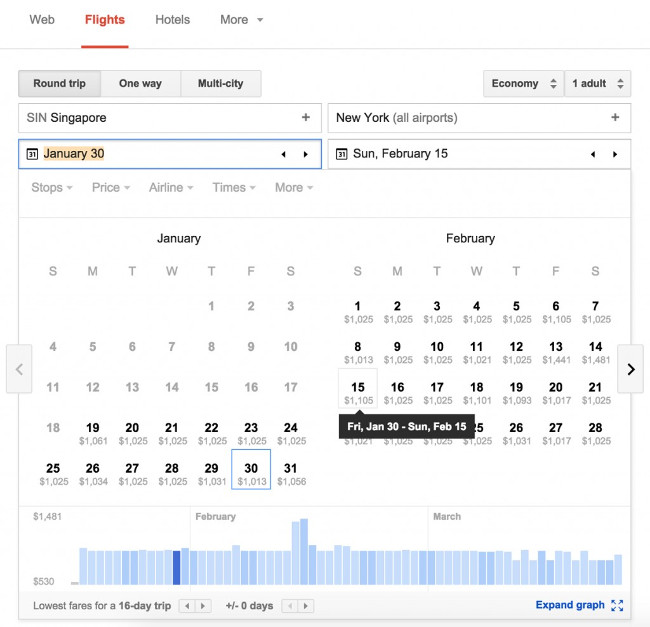Expand the Stops filter dropdown
The width and height of the screenshot is (650, 627).
click(52, 187)
